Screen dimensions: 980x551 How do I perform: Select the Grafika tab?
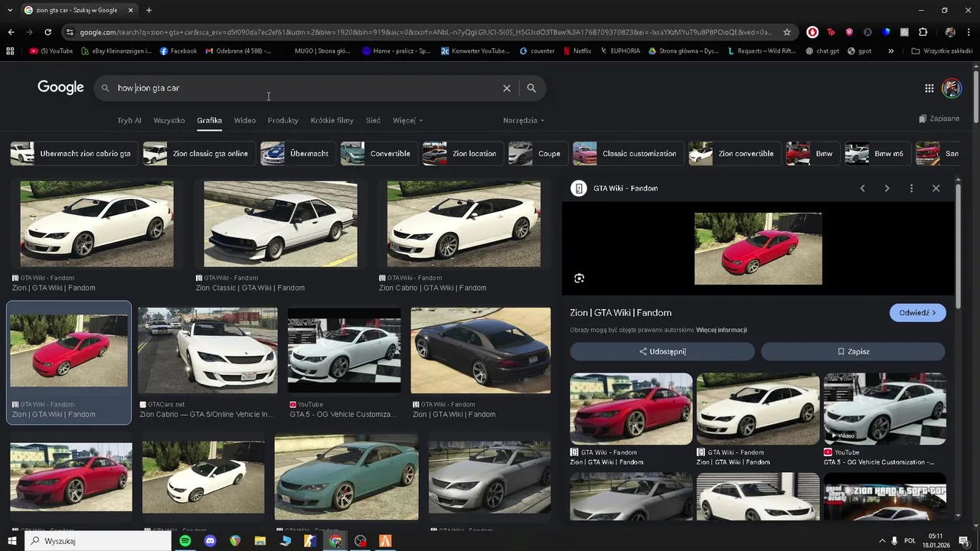[209, 120]
